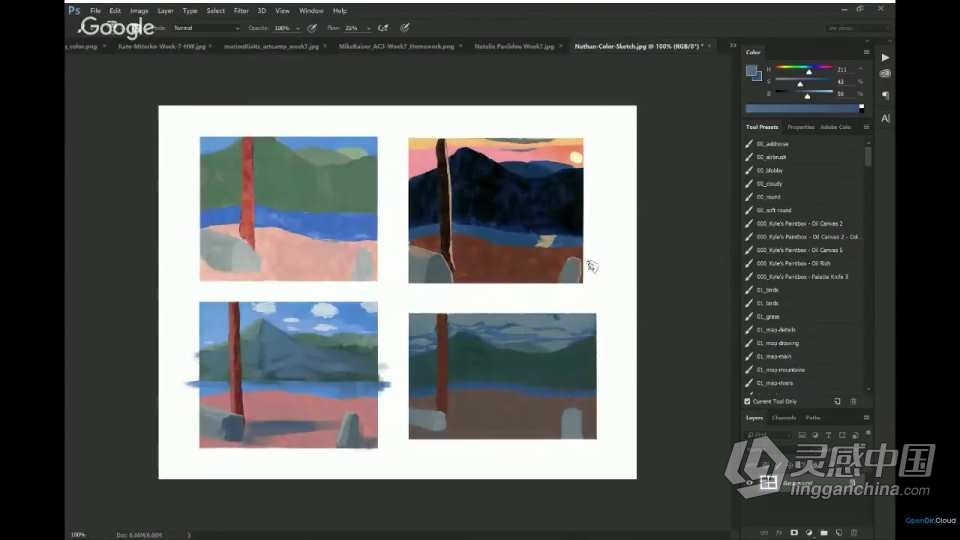Open the layer kind filter dropdown
Viewport: 960px width, 540px height.
768,435
